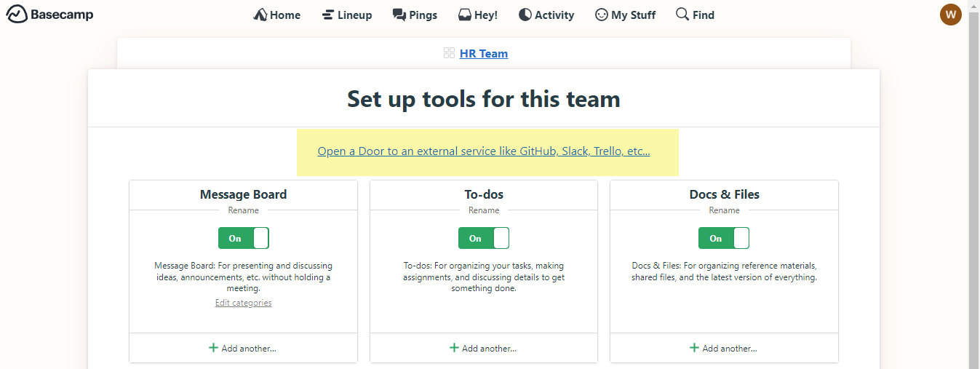This screenshot has height=369, width=980.
Task: Click the Docs & Files card title
Action: tap(724, 194)
